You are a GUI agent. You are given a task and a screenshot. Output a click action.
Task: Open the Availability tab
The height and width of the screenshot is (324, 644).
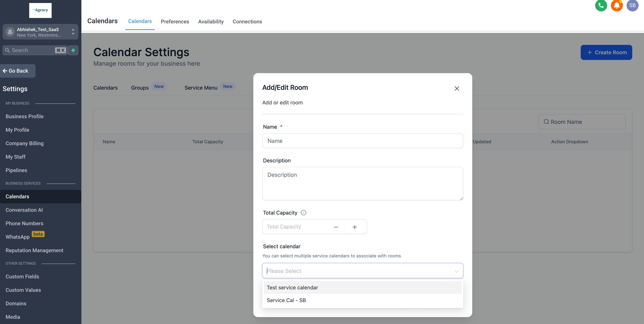pos(211,22)
